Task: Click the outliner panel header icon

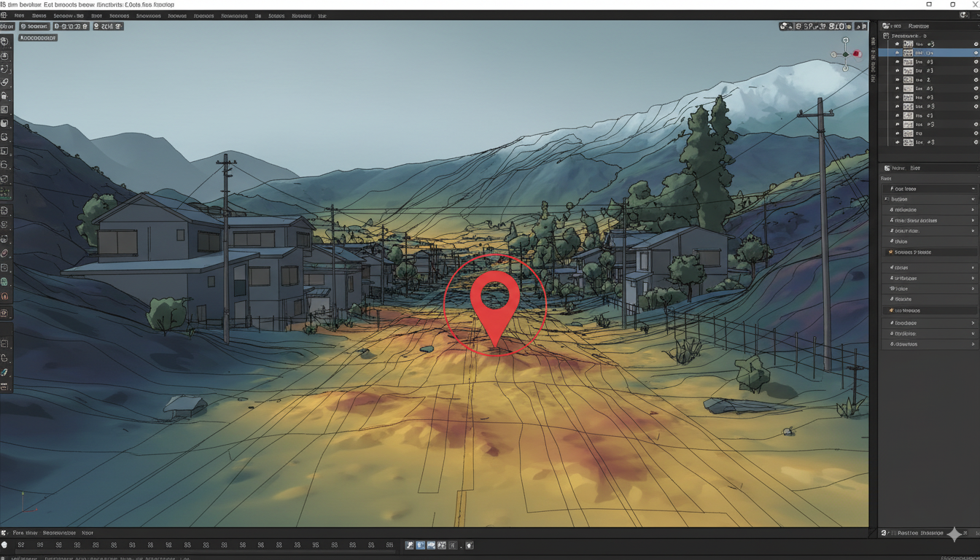Action: [886, 26]
